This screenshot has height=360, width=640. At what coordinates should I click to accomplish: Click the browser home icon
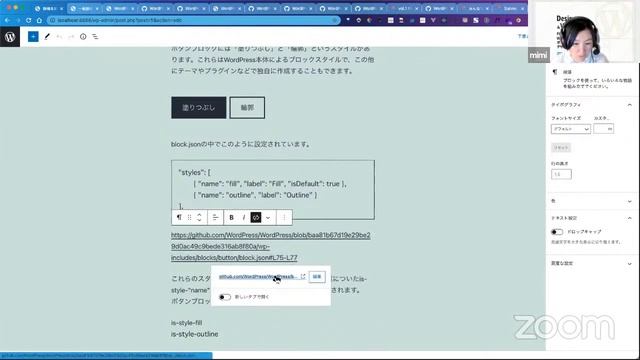click(x=39, y=20)
